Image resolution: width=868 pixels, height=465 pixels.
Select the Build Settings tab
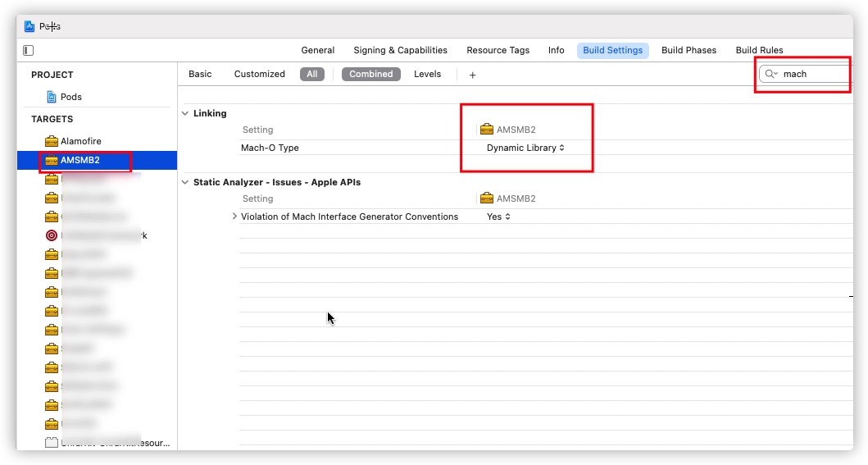[x=613, y=50]
